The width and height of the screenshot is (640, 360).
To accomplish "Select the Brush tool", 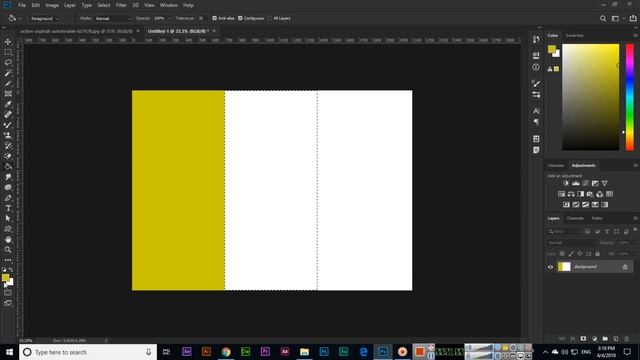I will (x=8, y=125).
